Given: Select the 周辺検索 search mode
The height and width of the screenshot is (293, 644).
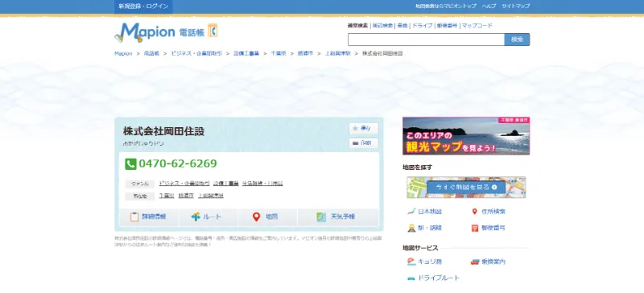Looking at the screenshot, I should pyautogui.click(x=382, y=26).
